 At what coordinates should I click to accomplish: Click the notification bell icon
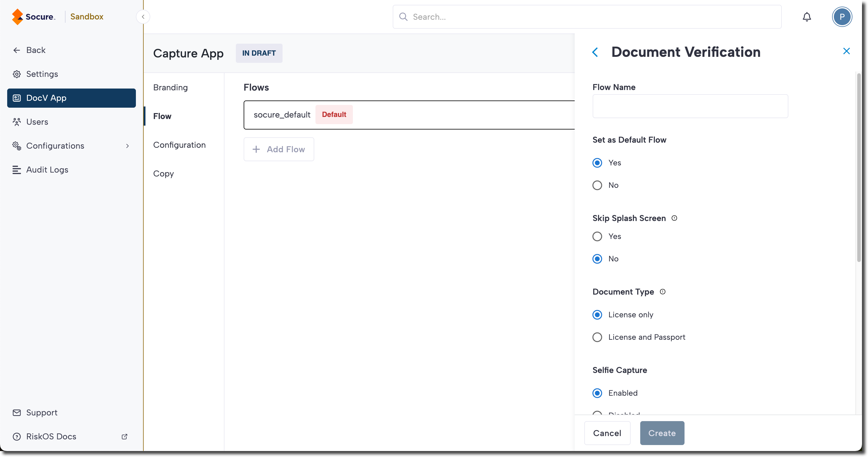click(x=806, y=17)
